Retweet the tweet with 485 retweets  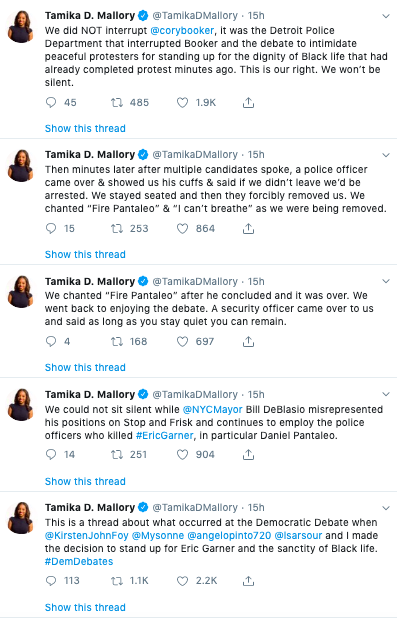pos(117,103)
